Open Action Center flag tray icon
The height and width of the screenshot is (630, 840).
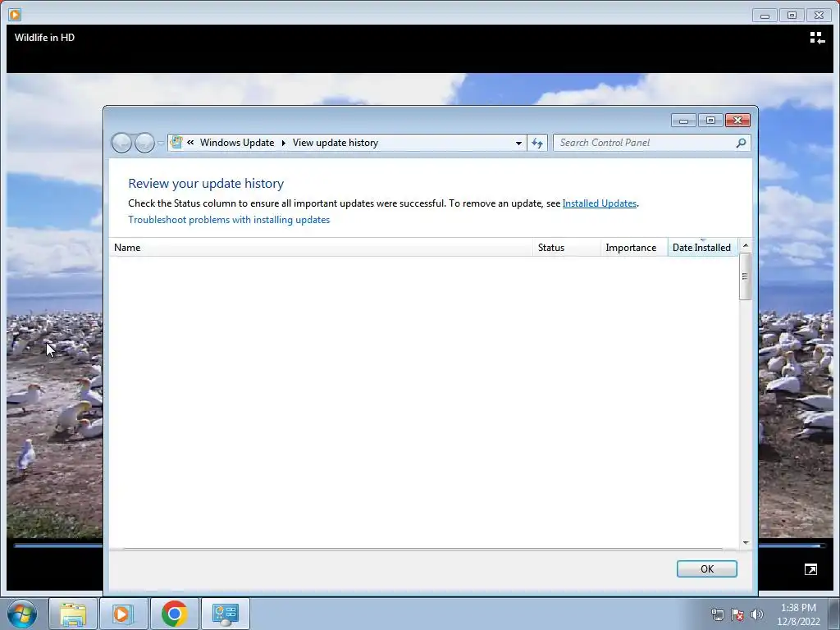[x=737, y=614]
